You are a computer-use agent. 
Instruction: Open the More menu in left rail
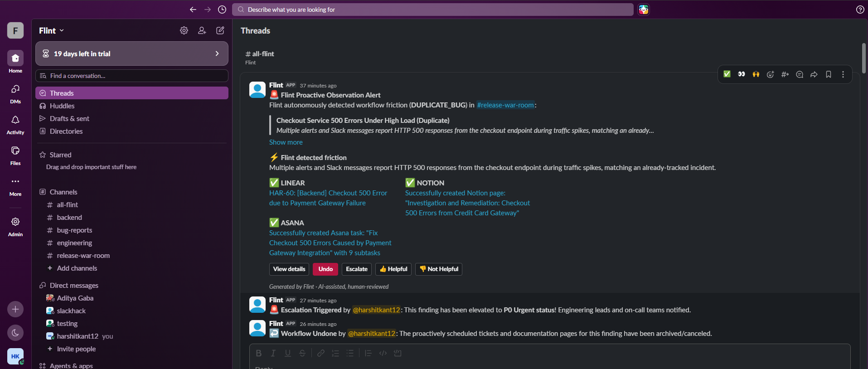coord(15,186)
